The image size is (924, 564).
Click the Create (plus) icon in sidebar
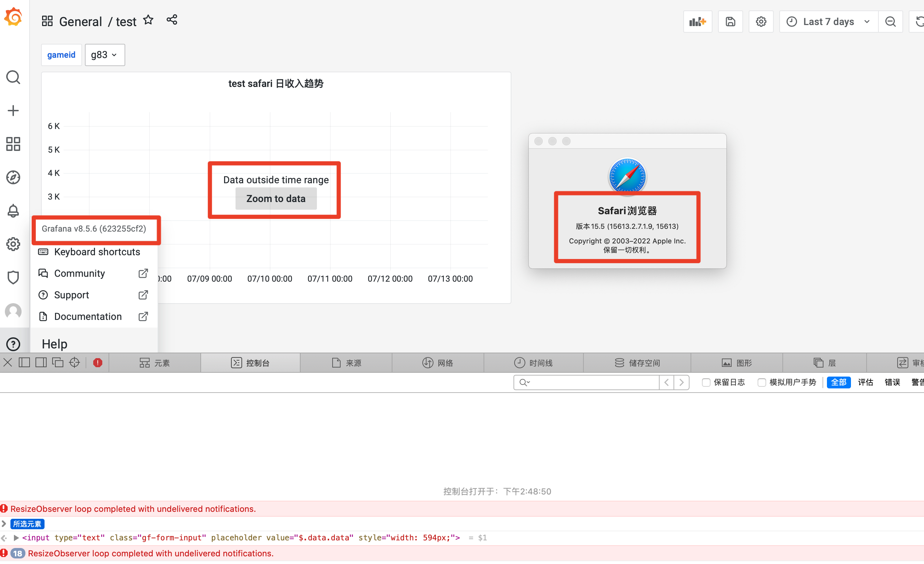(x=13, y=111)
